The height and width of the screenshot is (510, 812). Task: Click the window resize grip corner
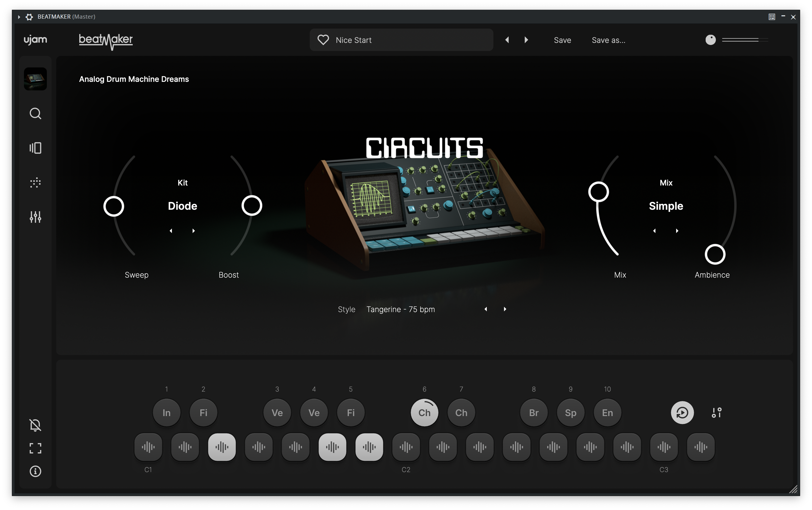(x=793, y=489)
